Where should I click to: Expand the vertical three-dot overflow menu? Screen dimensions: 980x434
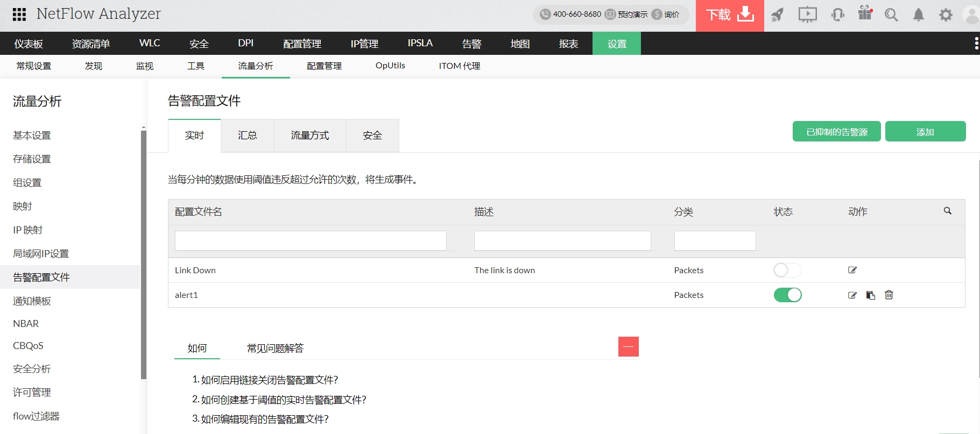tap(976, 44)
